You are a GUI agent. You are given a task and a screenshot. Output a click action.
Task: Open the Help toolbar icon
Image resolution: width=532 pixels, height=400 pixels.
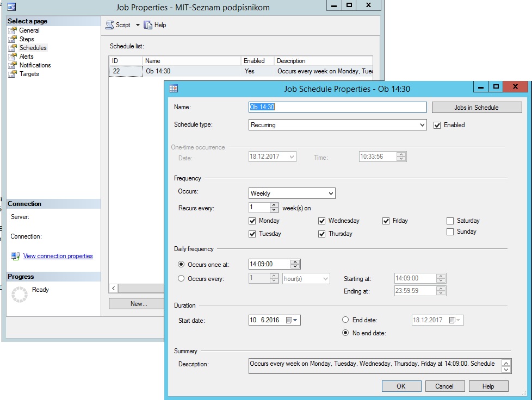[x=147, y=25]
